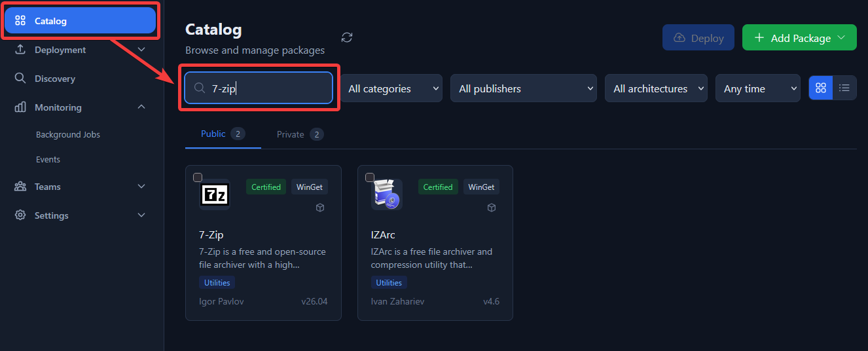Click the Browse and manage packages subtitle
868x351 pixels.
[255, 50]
